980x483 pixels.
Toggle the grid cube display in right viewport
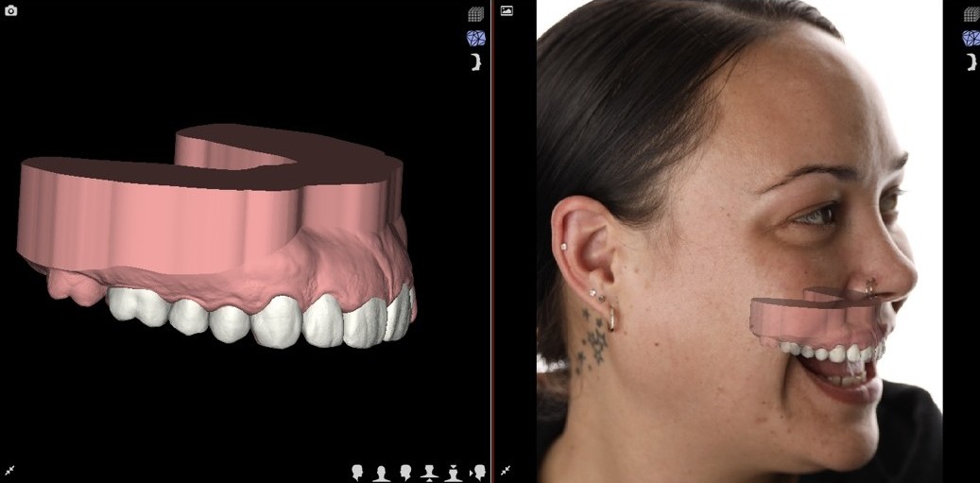(971, 14)
